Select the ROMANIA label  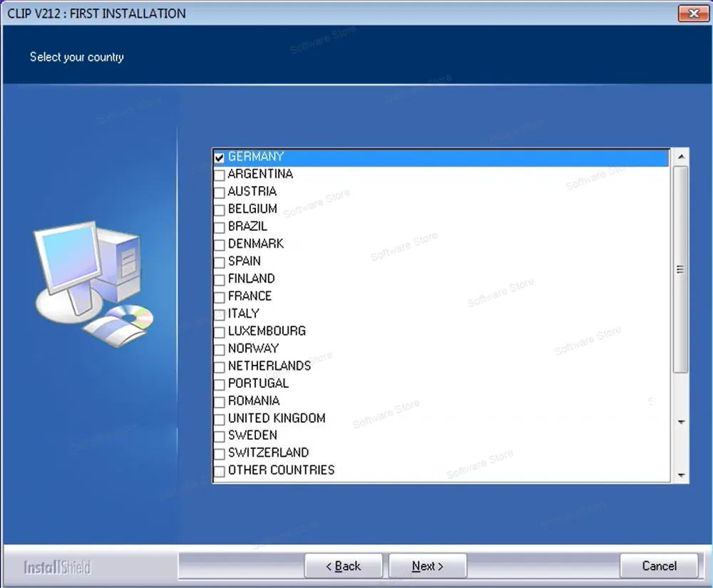pyautogui.click(x=255, y=401)
